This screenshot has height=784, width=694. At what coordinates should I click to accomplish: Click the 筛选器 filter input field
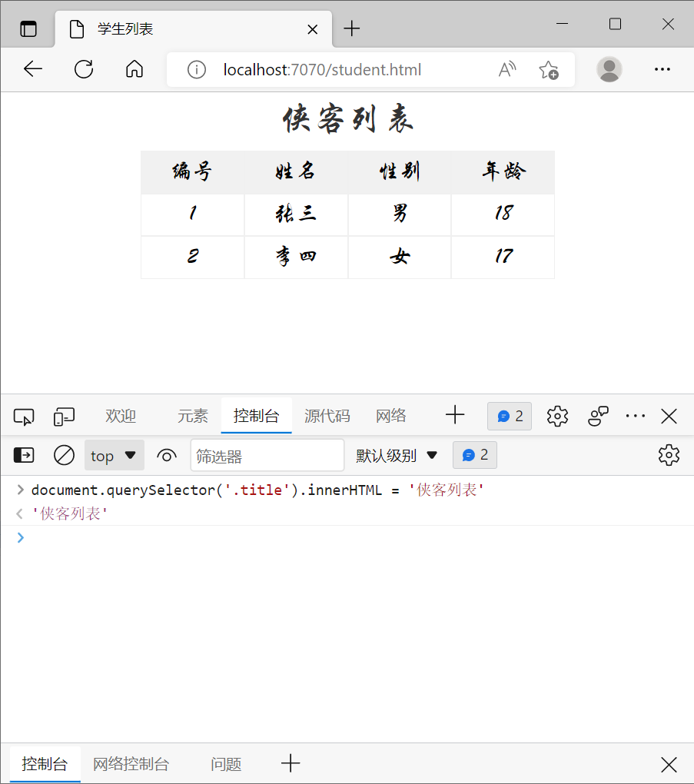(x=267, y=455)
